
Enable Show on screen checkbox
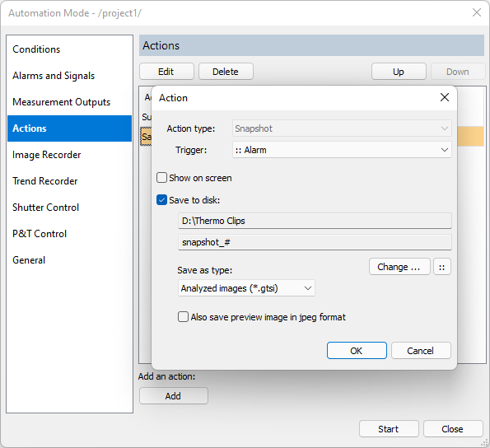(x=161, y=178)
